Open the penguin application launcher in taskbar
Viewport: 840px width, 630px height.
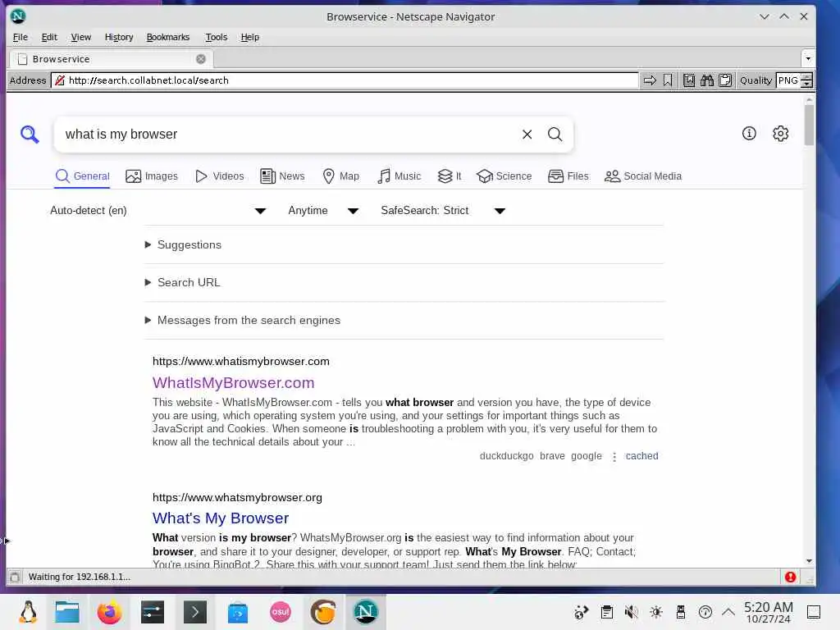28,612
